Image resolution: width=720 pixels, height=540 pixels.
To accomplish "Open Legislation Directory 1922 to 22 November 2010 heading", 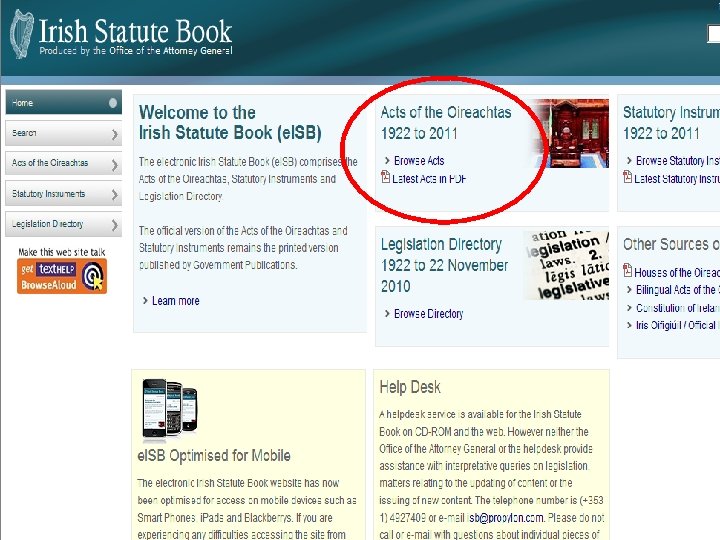I will (x=444, y=265).
